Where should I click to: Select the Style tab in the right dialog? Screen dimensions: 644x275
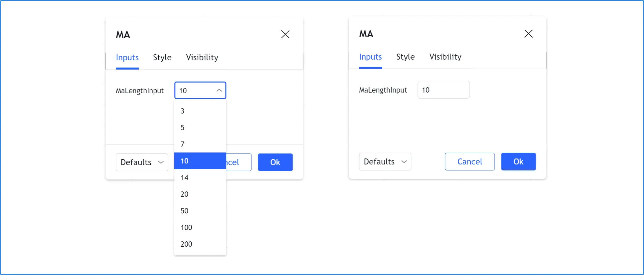[405, 57]
